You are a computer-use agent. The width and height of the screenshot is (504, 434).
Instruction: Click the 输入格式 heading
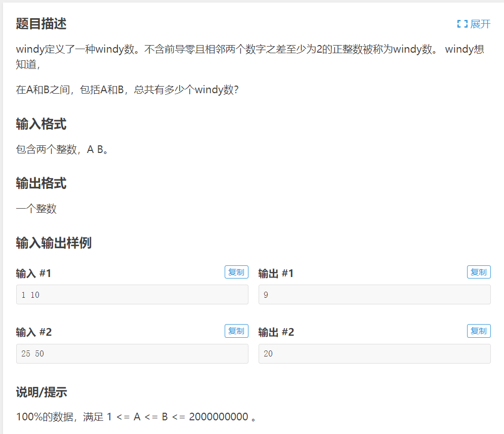point(41,124)
